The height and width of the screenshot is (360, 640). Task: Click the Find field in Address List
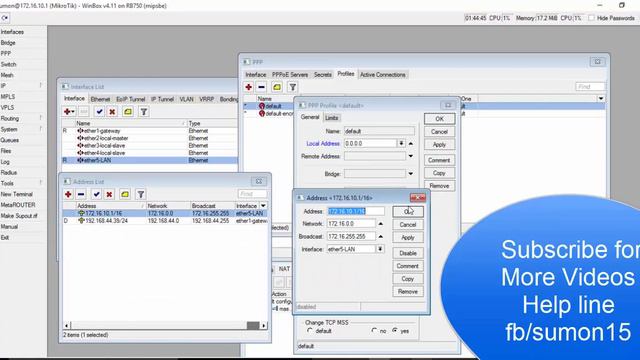pos(252,194)
